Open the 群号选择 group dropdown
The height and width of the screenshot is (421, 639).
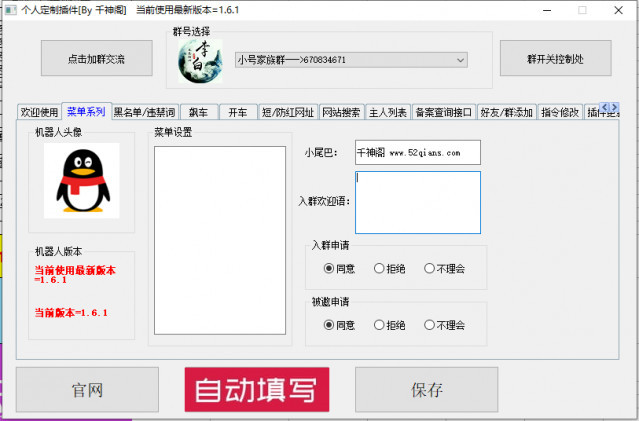(351, 60)
